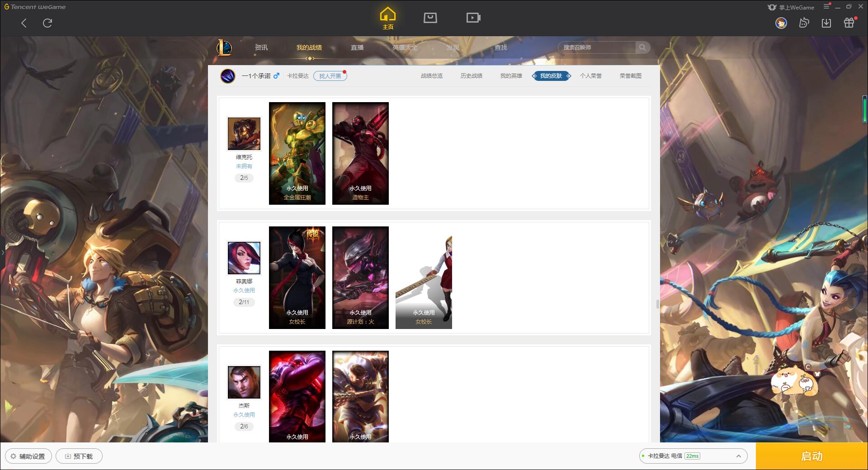The width and height of the screenshot is (868, 470).
Task: Open the red armored 杰斯 skin card
Action: [x=297, y=396]
